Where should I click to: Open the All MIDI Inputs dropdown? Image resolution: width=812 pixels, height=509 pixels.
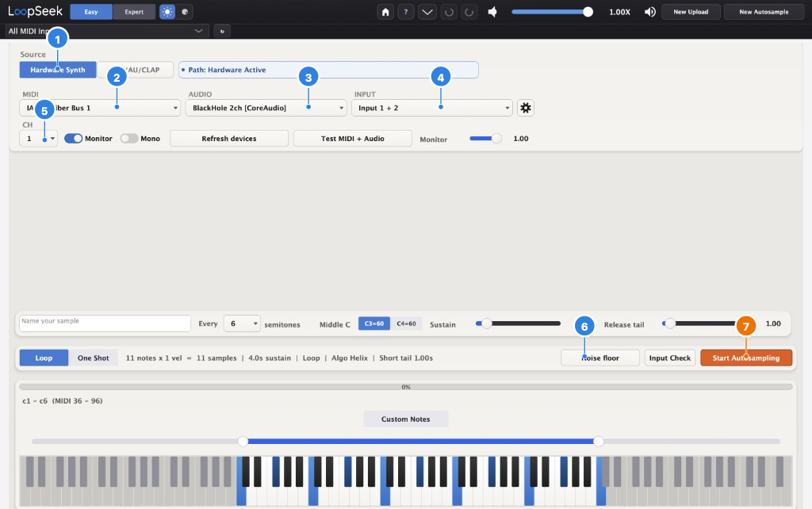(x=107, y=31)
